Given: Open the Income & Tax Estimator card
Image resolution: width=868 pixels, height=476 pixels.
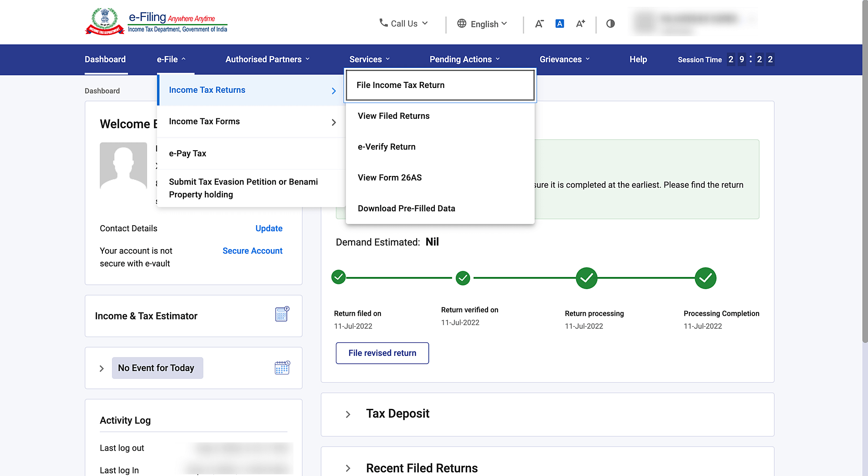Looking at the screenshot, I should [193, 316].
